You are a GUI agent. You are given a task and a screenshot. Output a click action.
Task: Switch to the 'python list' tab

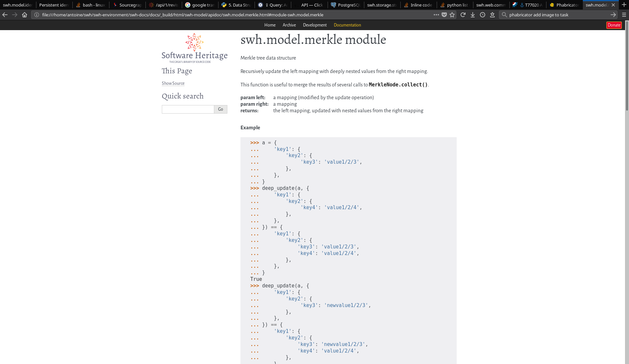pyautogui.click(x=455, y=5)
